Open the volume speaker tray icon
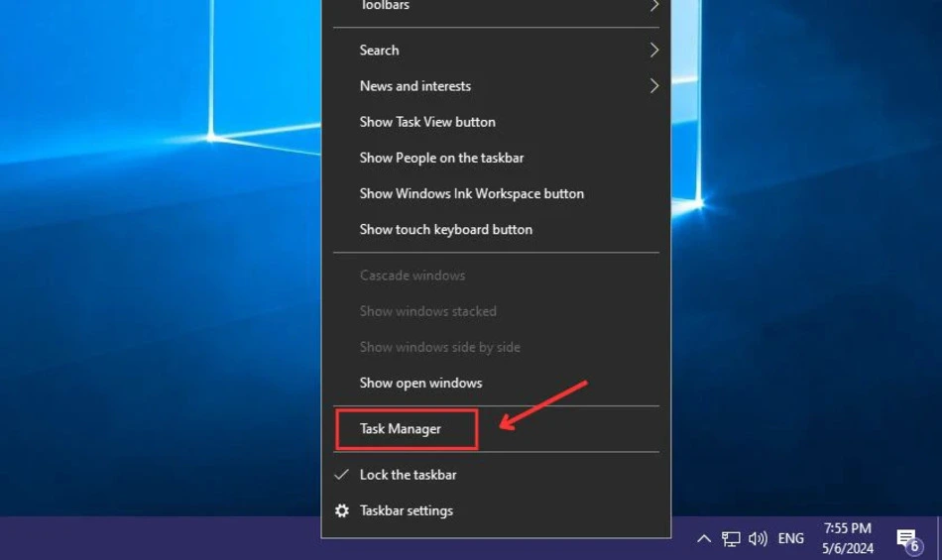 (758, 539)
